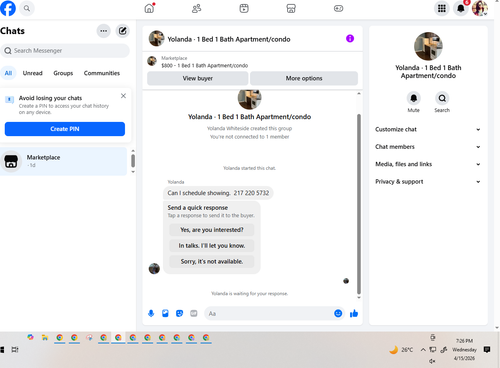Expand Chat members section
This screenshot has width=500, height=368.
pyautogui.click(x=428, y=147)
